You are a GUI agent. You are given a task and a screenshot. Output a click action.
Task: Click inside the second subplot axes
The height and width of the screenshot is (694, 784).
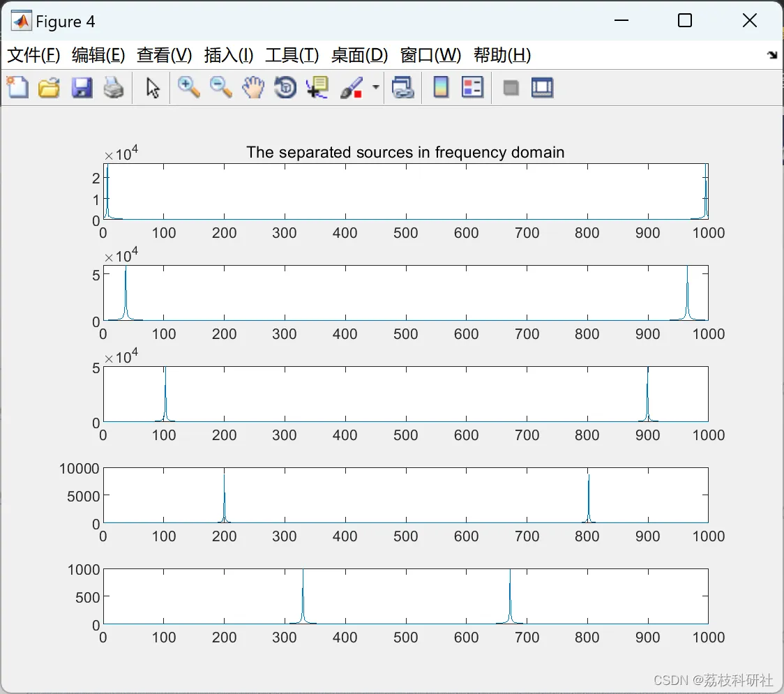tap(405, 293)
